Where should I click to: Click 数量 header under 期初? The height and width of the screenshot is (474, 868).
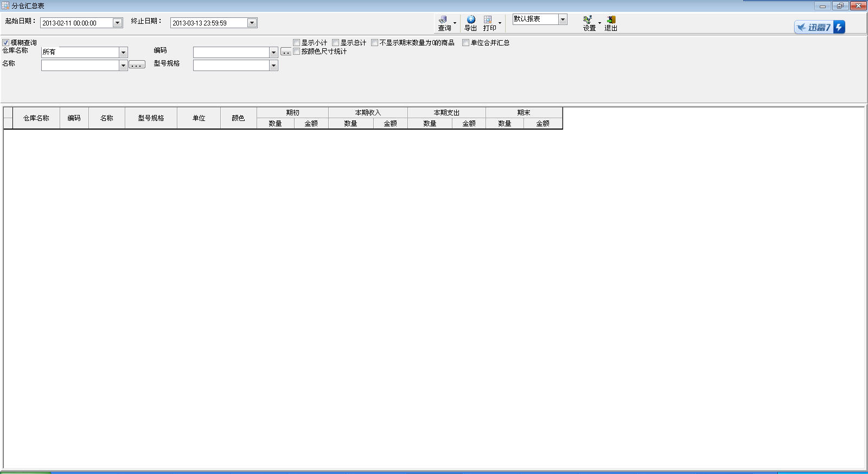coord(276,123)
